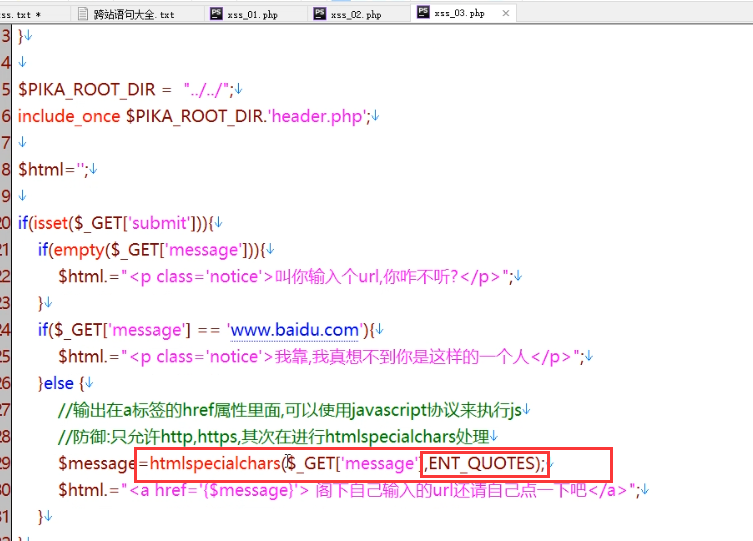The image size is (753, 541).
Task: Click the PHP file icon on xss_03.php tab
Action: click(423, 13)
